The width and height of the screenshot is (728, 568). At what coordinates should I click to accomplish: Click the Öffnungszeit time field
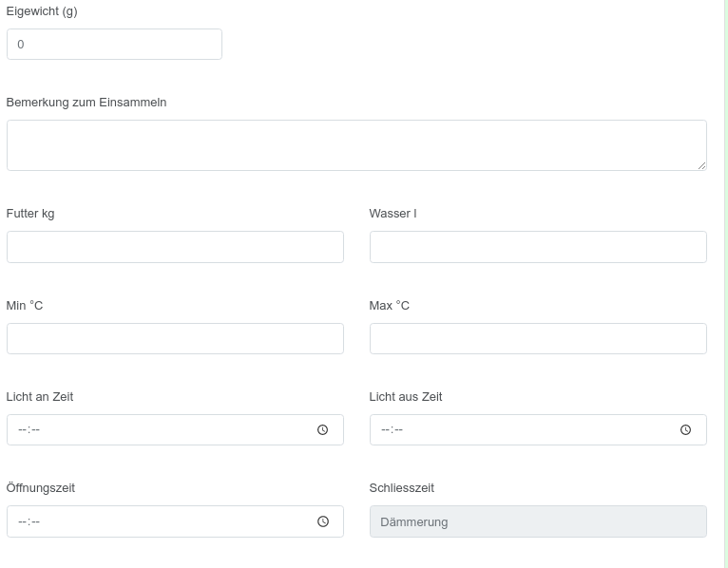[175, 521]
